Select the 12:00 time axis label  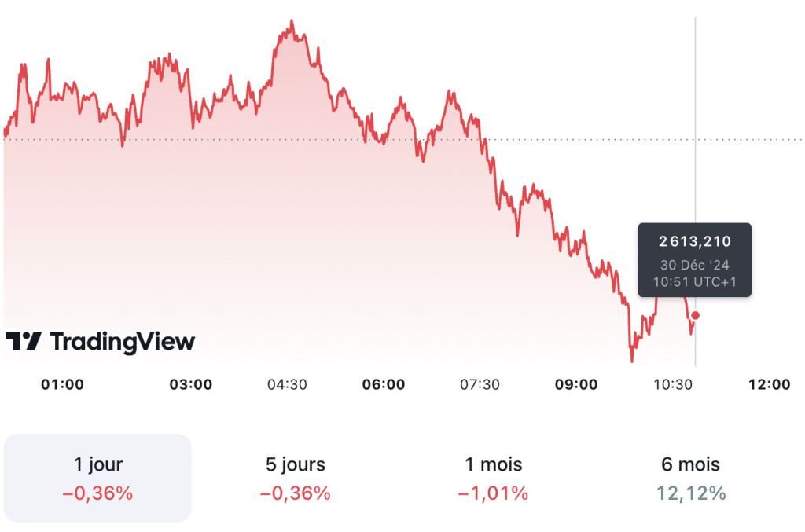pos(769,384)
